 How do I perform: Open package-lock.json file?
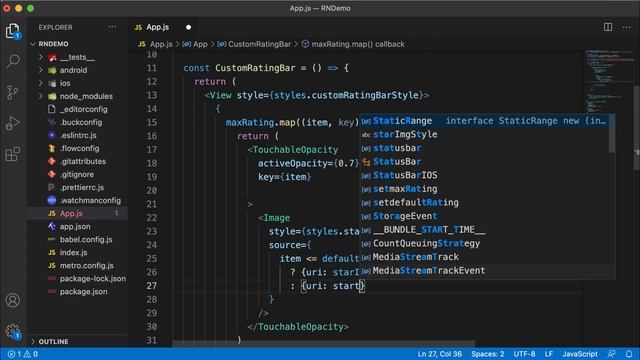click(78, 279)
